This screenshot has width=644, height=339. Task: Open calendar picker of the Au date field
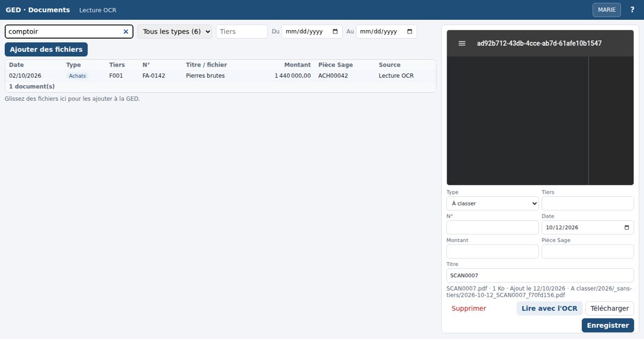pyautogui.click(x=410, y=32)
